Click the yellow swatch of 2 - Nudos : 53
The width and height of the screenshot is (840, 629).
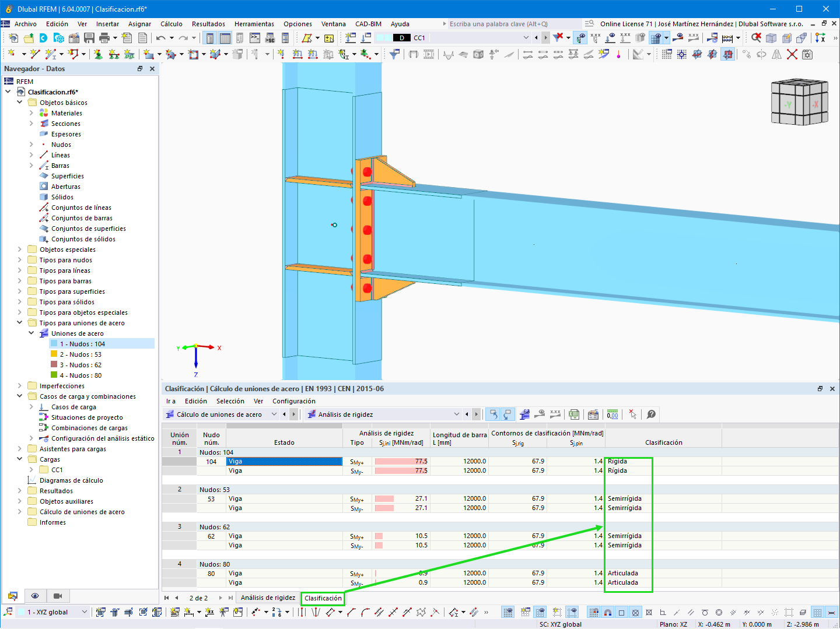54,354
